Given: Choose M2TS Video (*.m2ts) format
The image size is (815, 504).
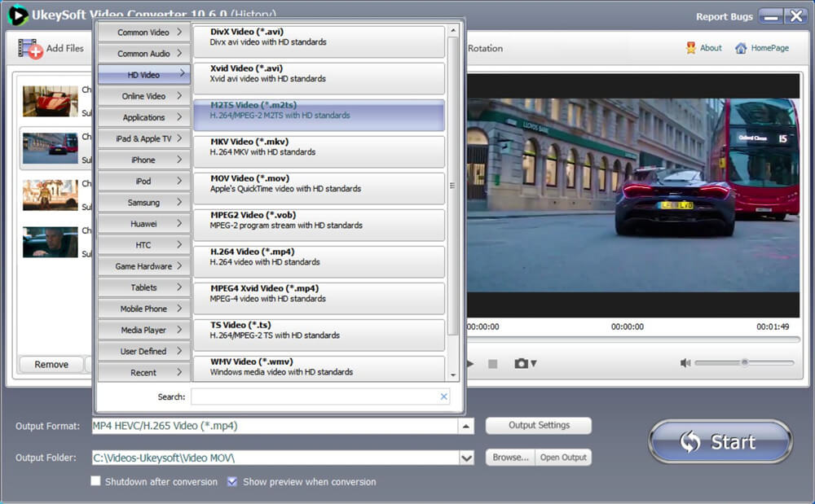Looking at the screenshot, I should click(x=319, y=115).
